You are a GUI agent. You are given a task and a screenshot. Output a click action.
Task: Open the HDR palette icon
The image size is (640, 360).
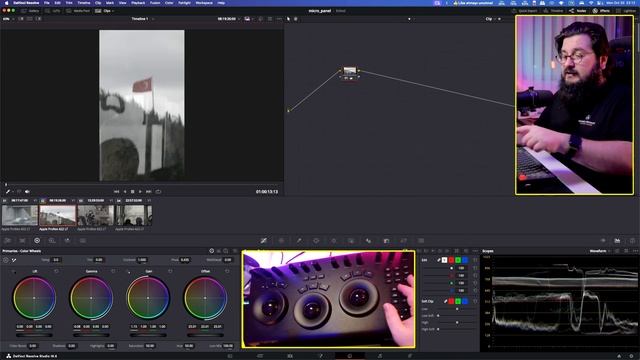(52, 241)
